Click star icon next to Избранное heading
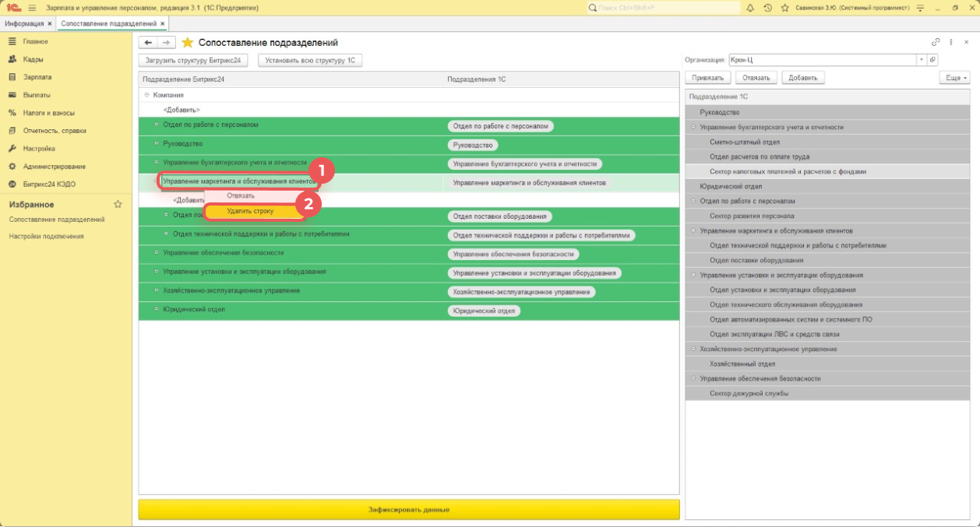The width and height of the screenshot is (980, 527). click(x=118, y=204)
